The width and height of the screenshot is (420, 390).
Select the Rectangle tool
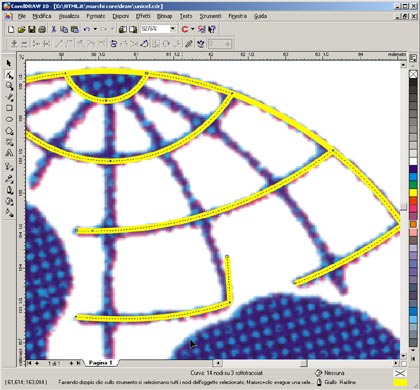[9, 108]
